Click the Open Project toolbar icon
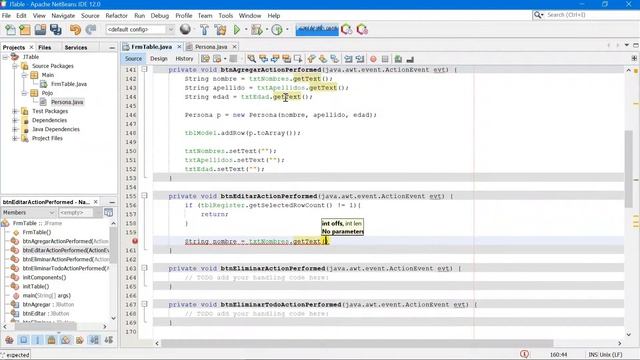Screen dimensions: 640x360 tap(40, 29)
